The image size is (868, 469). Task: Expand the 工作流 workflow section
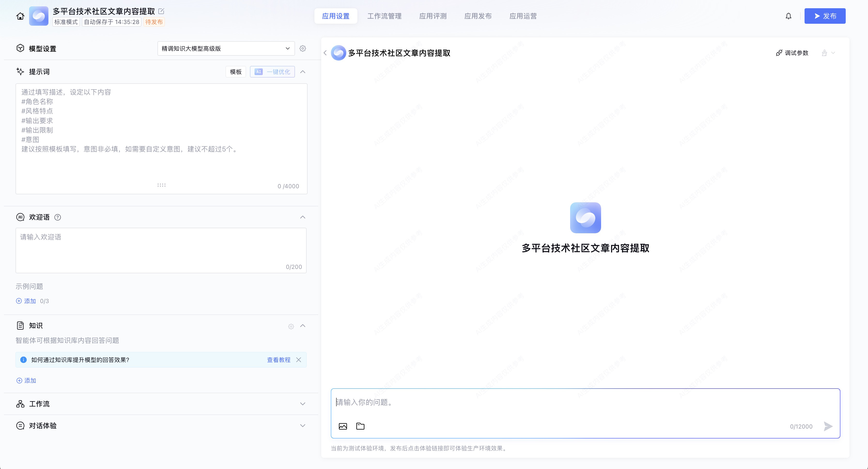coord(302,404)
